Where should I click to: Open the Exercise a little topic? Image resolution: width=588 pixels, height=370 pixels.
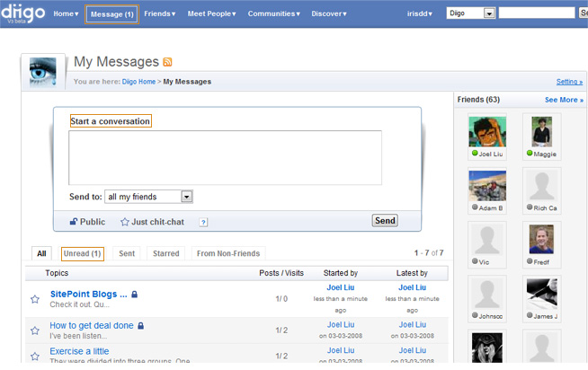[79, 351]
